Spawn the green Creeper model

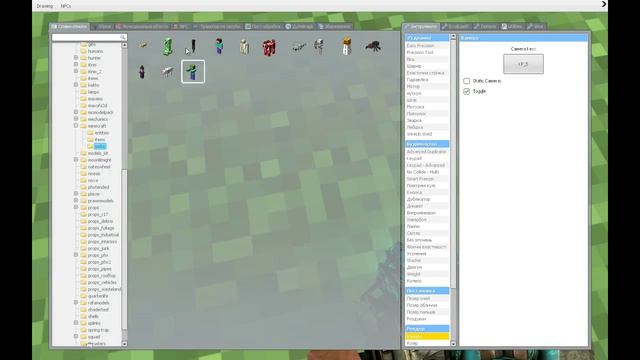(167, 46)
